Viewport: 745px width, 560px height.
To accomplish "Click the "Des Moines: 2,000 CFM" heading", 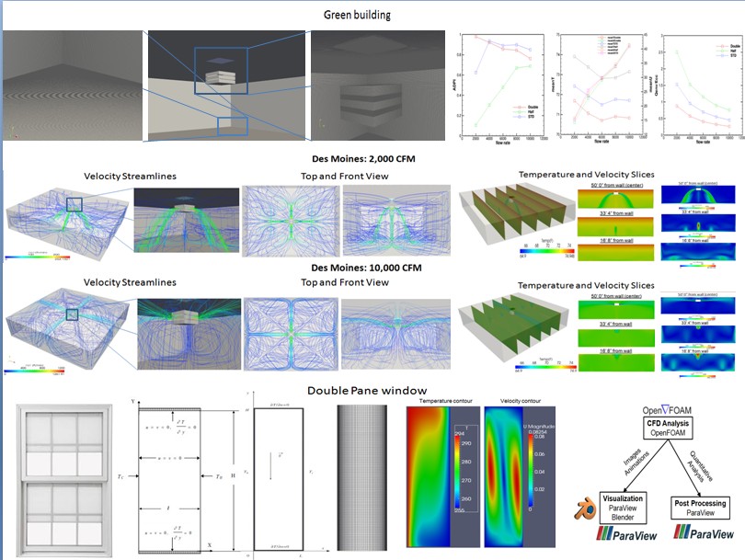I will (x=363, y=159).
